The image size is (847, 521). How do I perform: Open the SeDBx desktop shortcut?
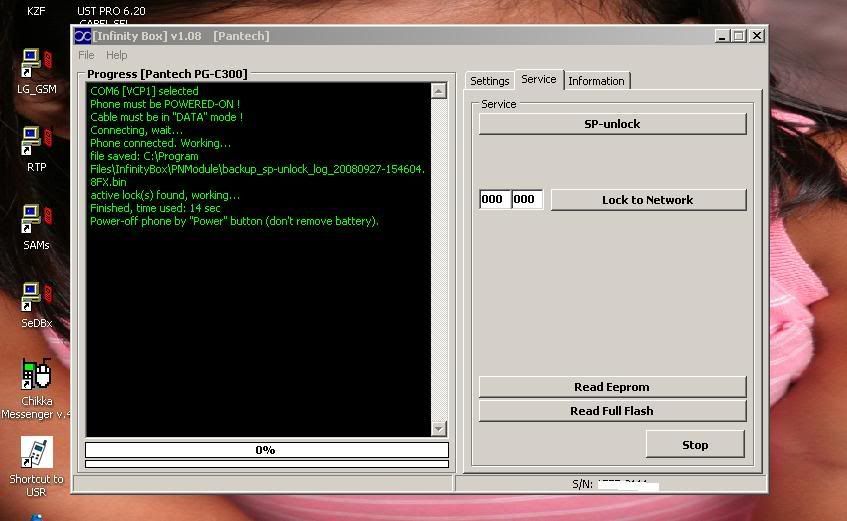[x=35, y=298]
